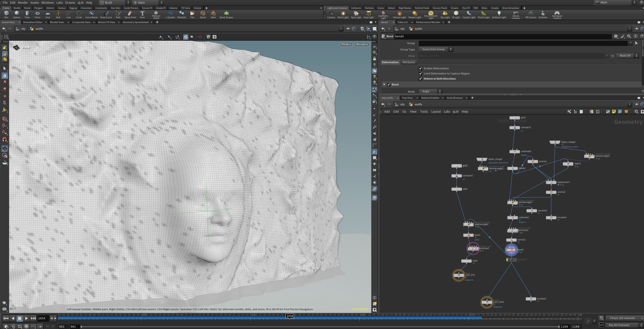This screenshot has height=329, width=644.
Task: Open the Group Type dropdown
Action: pyautogui.click(x=436, y=50)
